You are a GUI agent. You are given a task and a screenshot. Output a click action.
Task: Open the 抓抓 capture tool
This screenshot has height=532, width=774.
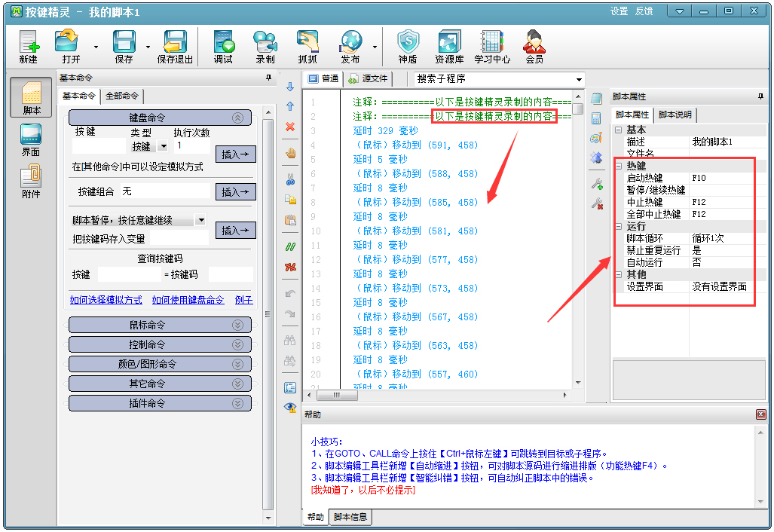[307, 47]
